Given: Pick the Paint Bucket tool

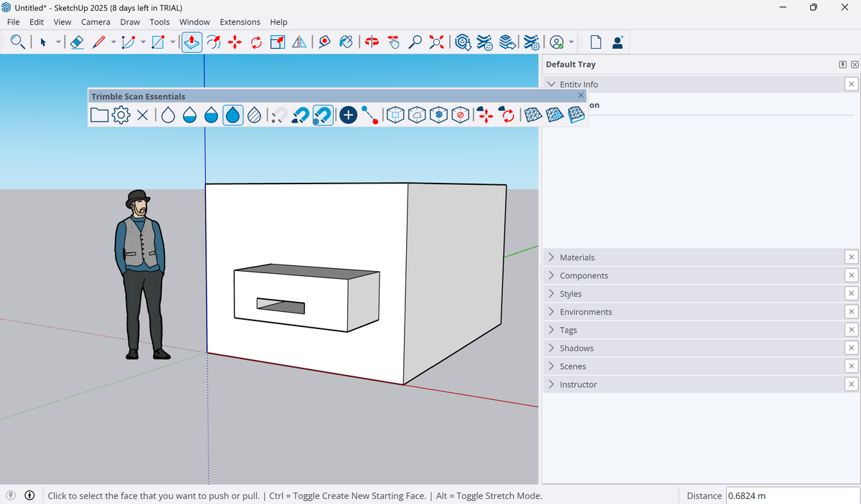Looking at the screenshot, I should (347, 42).
